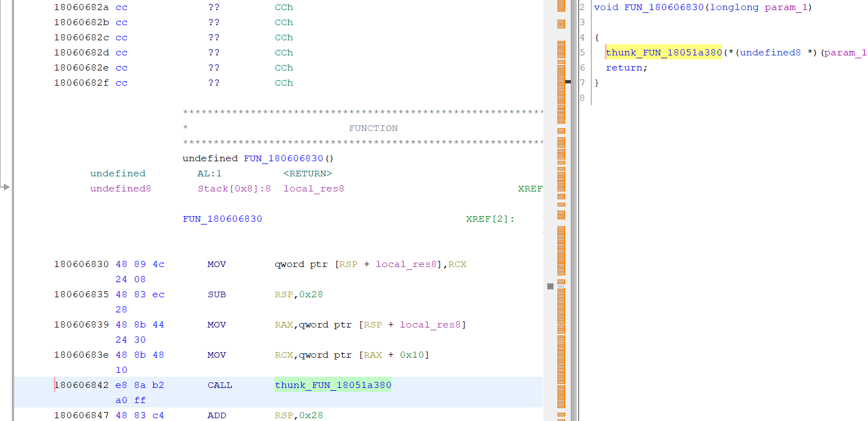Select address 18060682a in the listing

point(82,7)
